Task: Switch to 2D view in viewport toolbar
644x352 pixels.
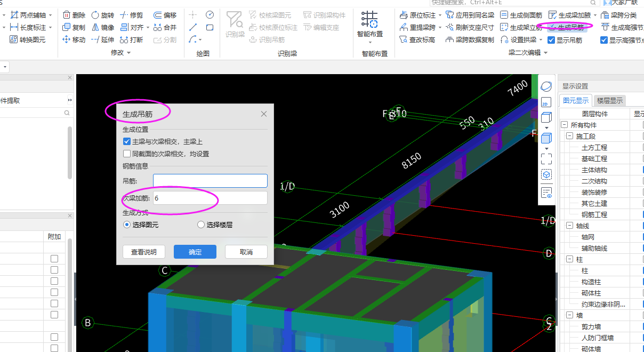Action: [546, 102]
